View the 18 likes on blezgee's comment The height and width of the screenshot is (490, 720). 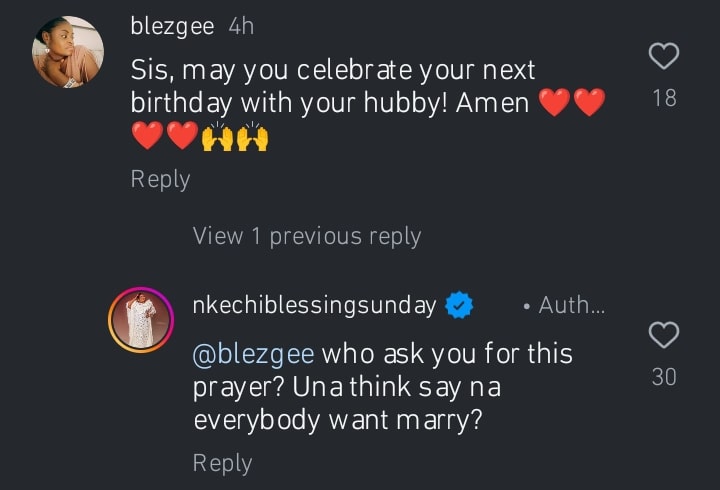pyautogui.click(x=664, y=98)
